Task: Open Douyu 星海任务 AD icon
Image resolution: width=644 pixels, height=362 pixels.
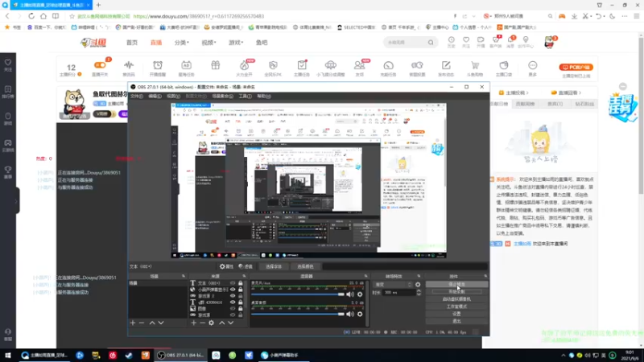Action: click(186, 65)
